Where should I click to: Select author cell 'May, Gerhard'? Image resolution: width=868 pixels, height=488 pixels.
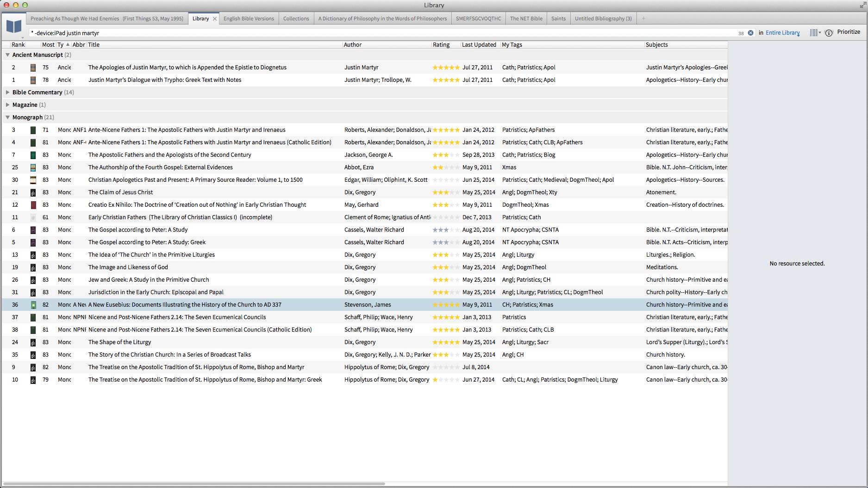coord(362,205)
